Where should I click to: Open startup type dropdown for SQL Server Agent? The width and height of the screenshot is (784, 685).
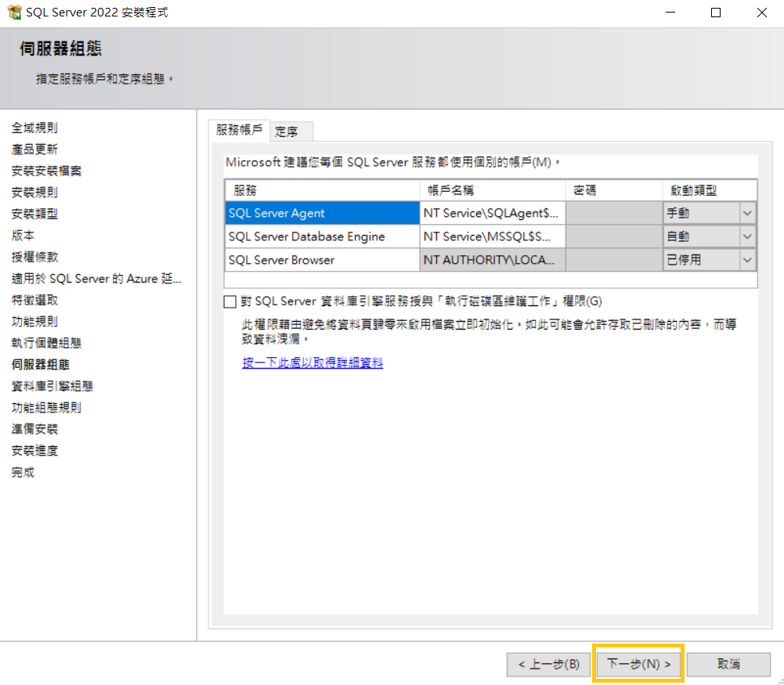[x=747, y=214]
